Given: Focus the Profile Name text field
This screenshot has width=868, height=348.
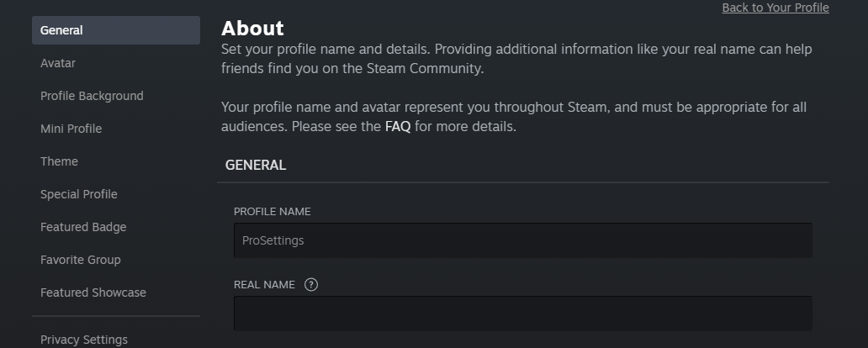Looking at the screenshot, I should tap(522, 240).
